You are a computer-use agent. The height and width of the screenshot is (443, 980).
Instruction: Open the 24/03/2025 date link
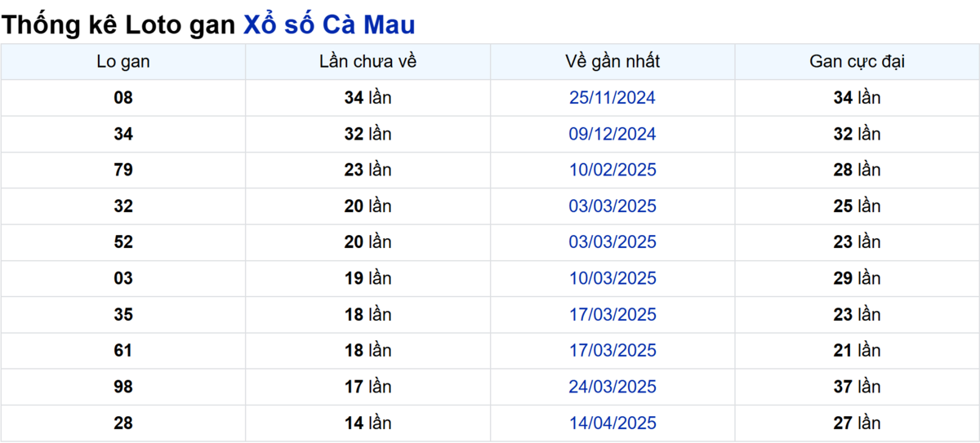click(612, 387)
